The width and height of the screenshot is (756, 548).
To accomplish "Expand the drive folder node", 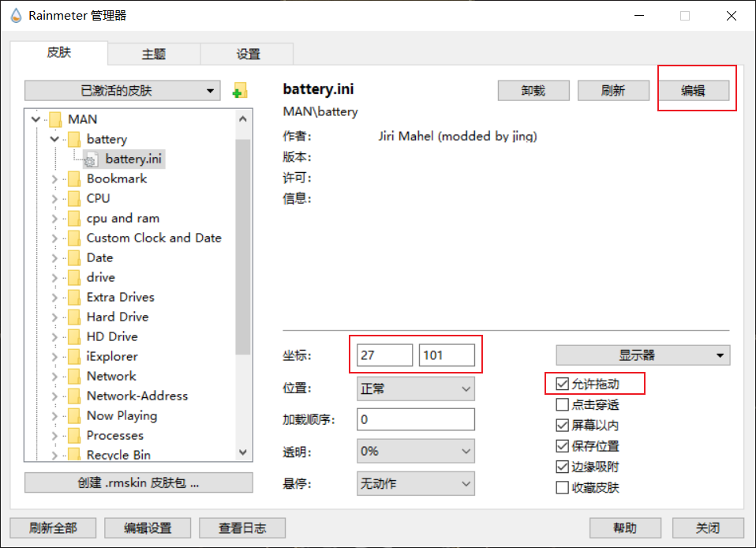I will [x=54, y=278].
